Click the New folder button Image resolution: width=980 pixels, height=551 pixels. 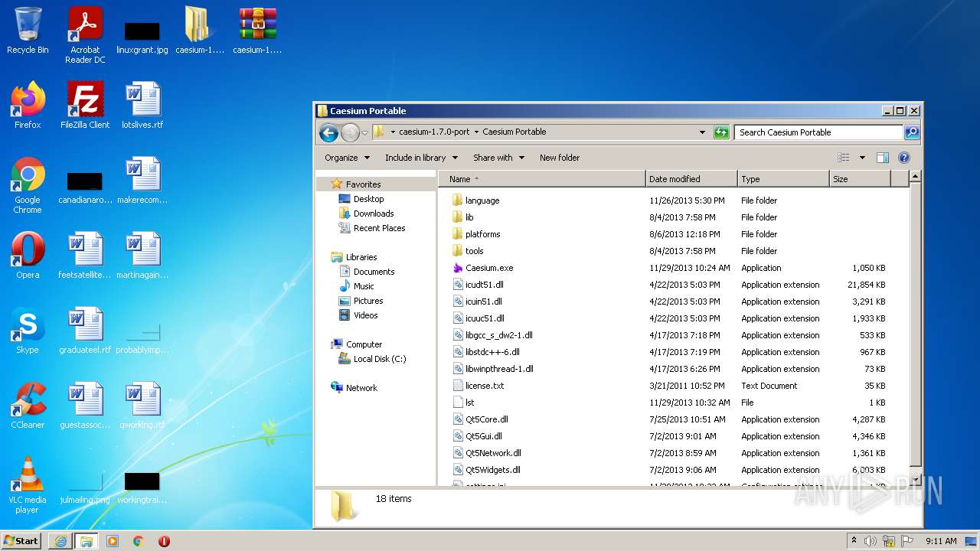pos(560,158)
